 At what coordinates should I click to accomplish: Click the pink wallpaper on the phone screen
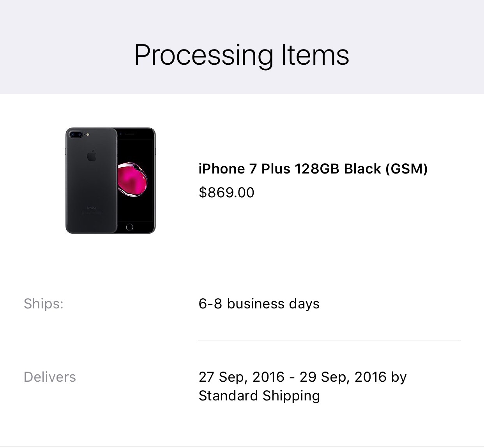(x=132, y=179)
